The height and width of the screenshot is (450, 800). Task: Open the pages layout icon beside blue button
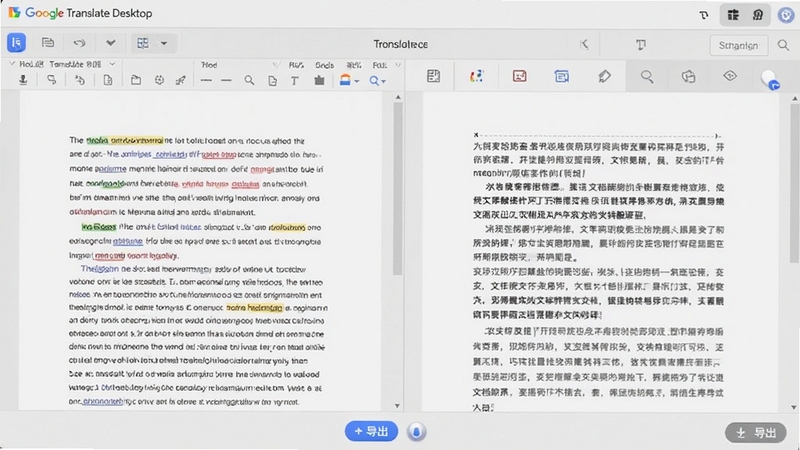coord(47,43)
